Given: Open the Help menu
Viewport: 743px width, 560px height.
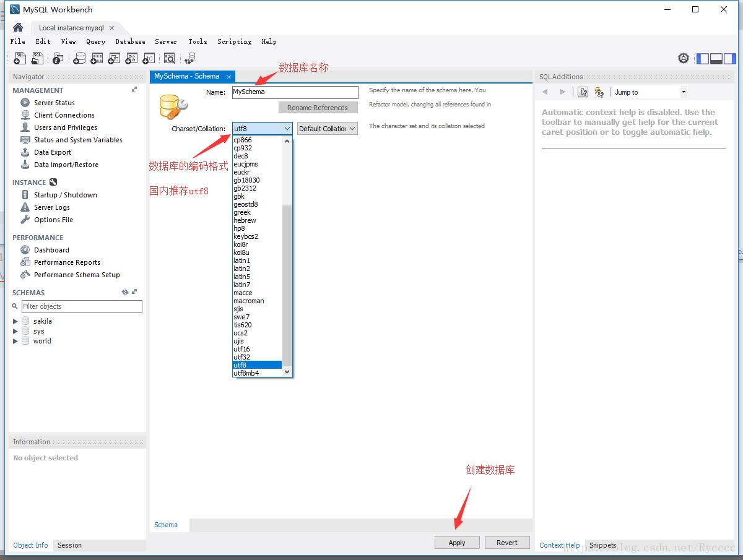Looking at the screenshot, I should tap(269, 41).
